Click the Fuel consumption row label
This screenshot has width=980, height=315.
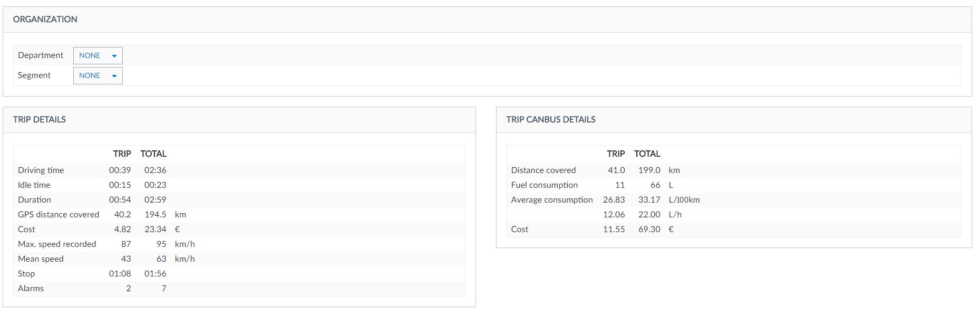click(544, 185)
